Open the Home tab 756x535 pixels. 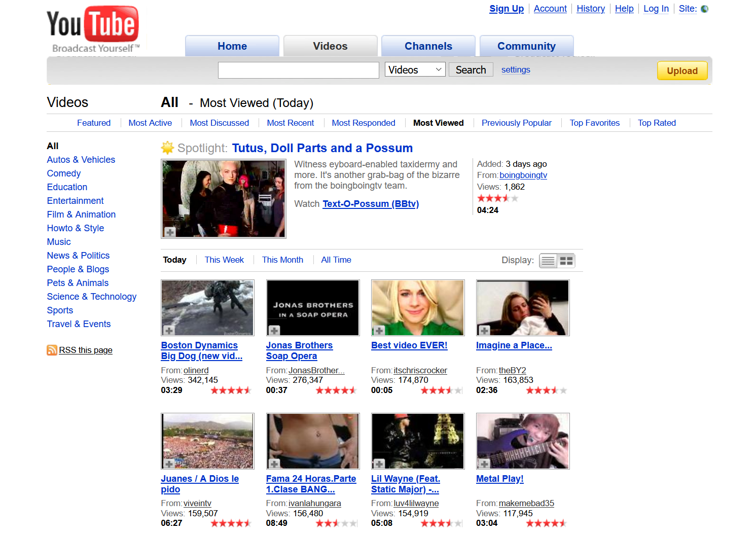point(232,46)
